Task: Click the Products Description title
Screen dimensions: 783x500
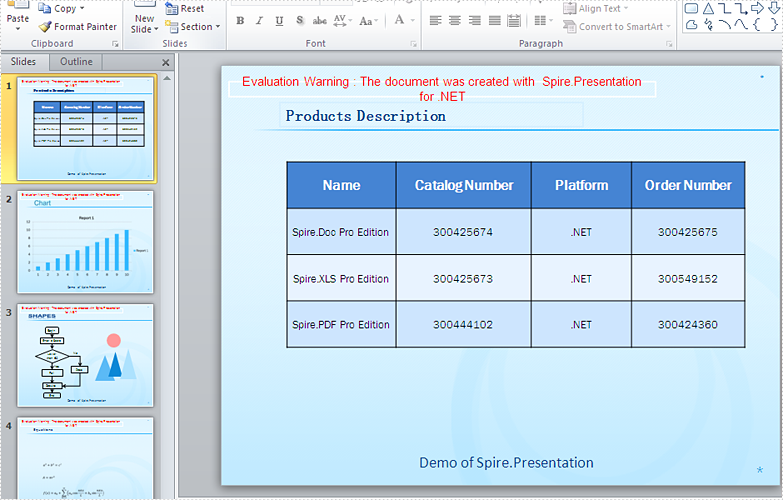Action: tap(366, 116)
